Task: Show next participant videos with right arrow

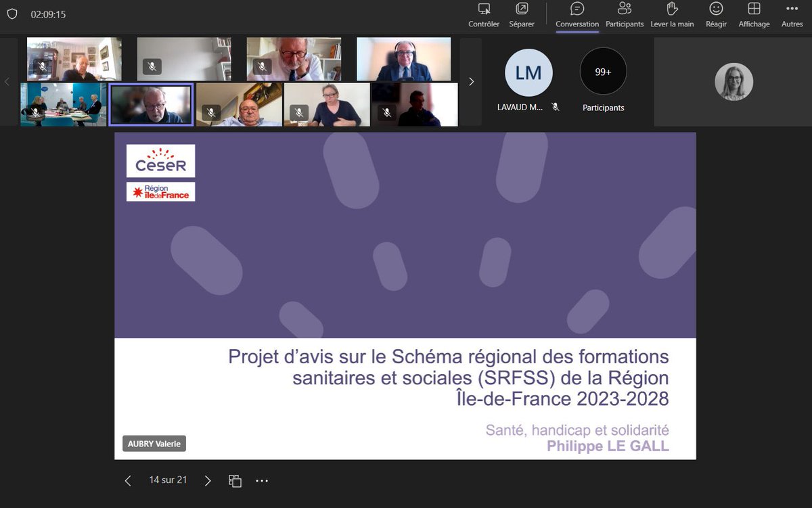Action: [x=471, y=81]
